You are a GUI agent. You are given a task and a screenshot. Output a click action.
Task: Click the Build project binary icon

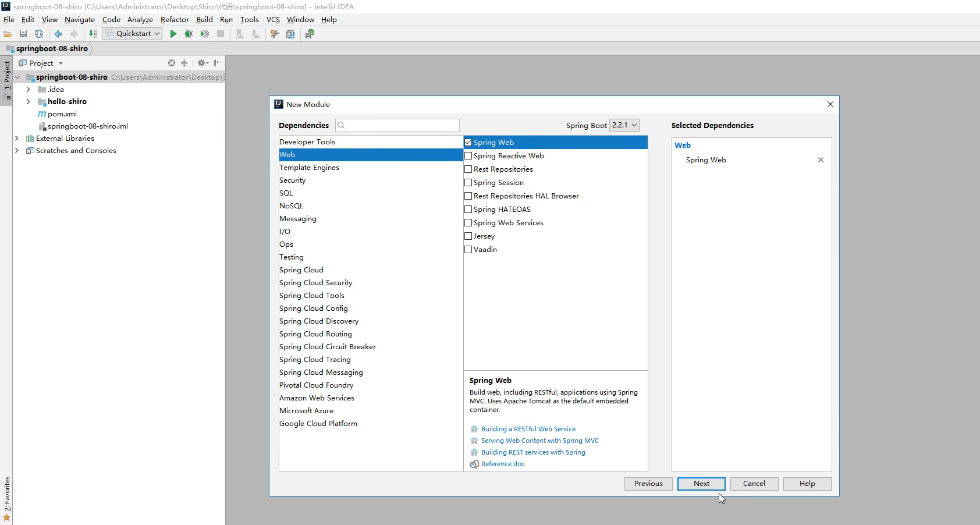point(93,34)
